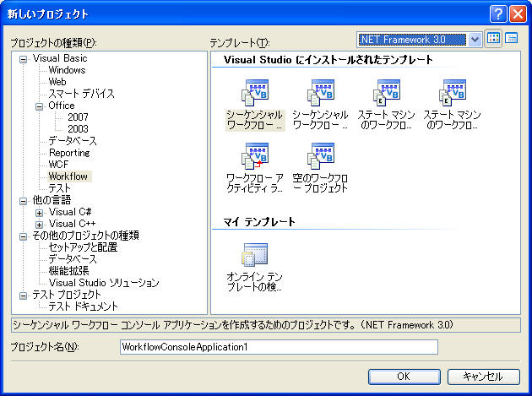Select the first シーケンシャル ワークフロー template icon
Image resolution: width=532 pixels, height=396 pixels.
[255, 93]
